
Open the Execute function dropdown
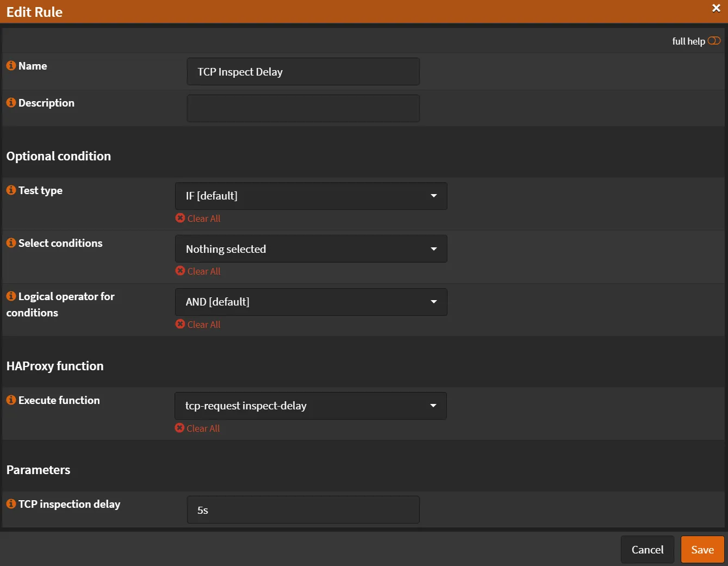pyautogui.click(x=310, y=406)
